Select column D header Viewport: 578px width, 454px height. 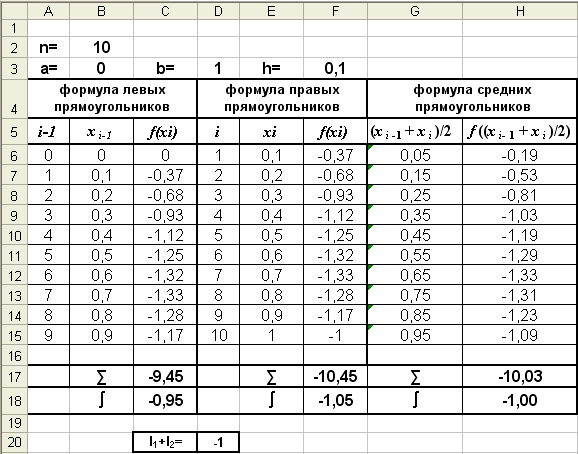point(218,11)
